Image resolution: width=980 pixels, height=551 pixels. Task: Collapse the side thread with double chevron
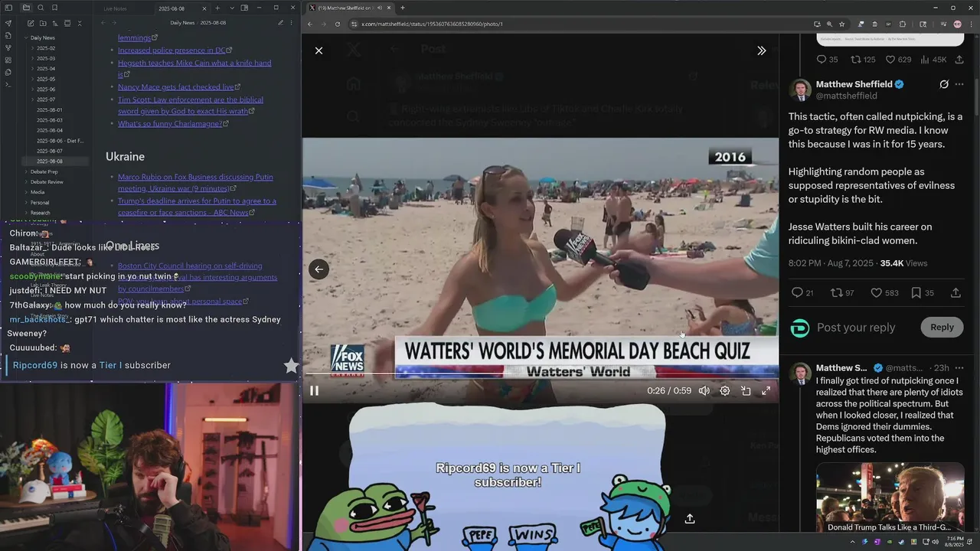[x=761, y=51]
